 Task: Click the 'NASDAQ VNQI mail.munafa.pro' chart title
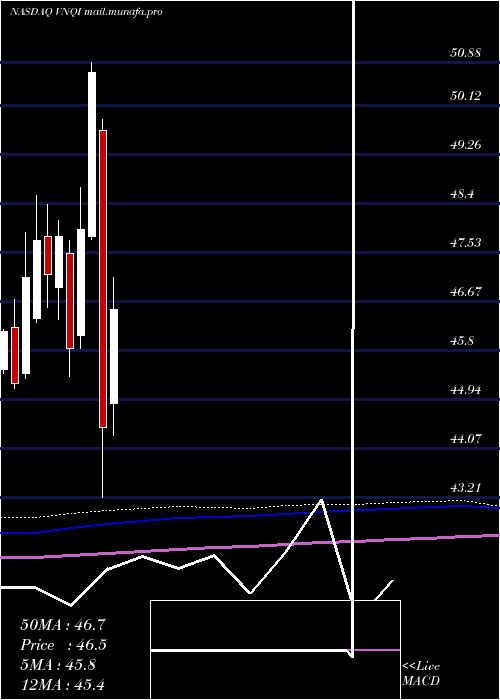tap(86, 12)
